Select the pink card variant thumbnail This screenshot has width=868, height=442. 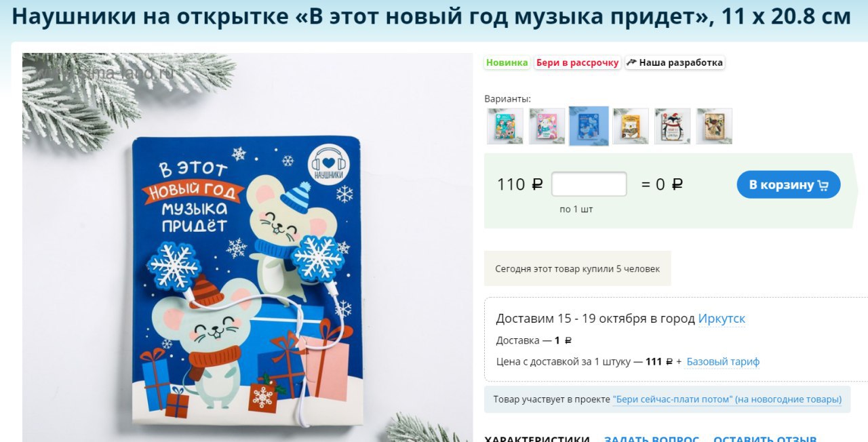[x=547, y=126]
